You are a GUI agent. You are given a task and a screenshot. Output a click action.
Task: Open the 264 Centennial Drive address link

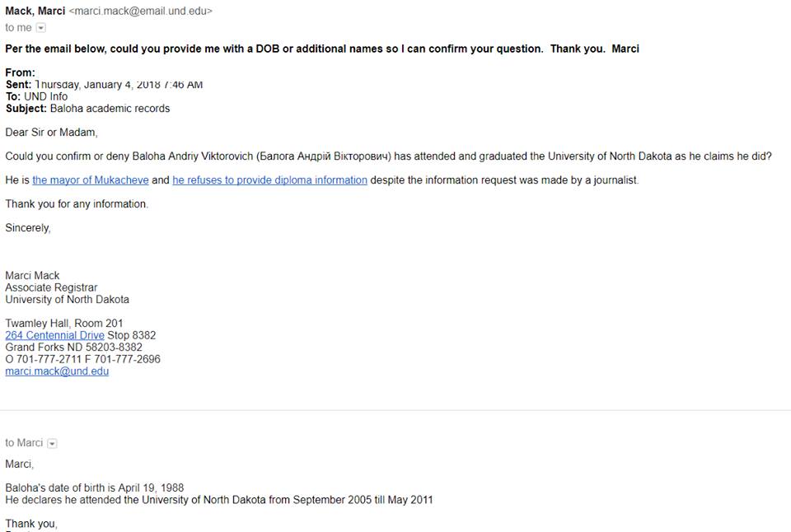[x=54, y=335]
